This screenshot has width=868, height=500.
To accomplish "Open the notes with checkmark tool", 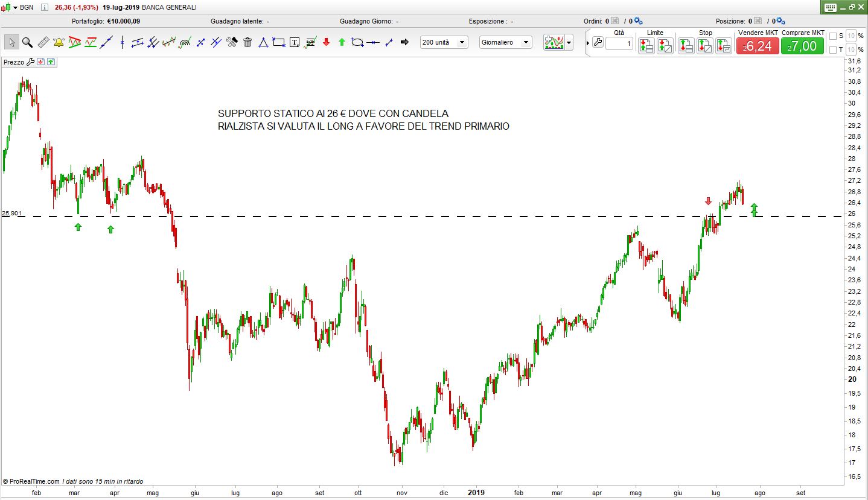I will (x=310, y=42).
